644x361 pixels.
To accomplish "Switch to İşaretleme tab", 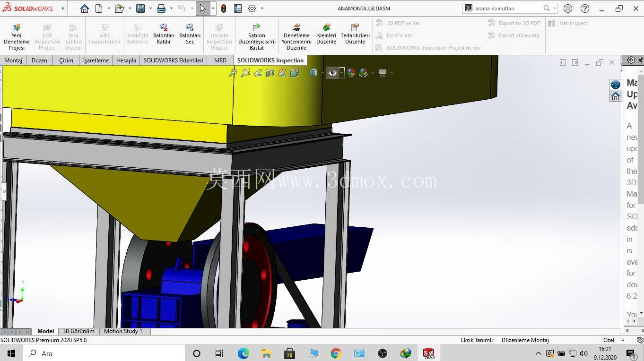I will coord(96,60).
